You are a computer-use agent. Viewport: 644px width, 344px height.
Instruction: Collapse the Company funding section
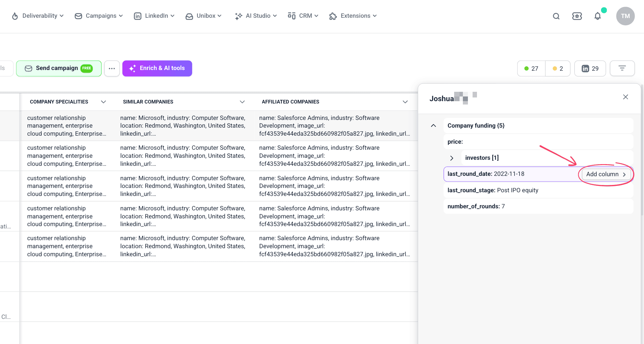(x=433, y=126)
